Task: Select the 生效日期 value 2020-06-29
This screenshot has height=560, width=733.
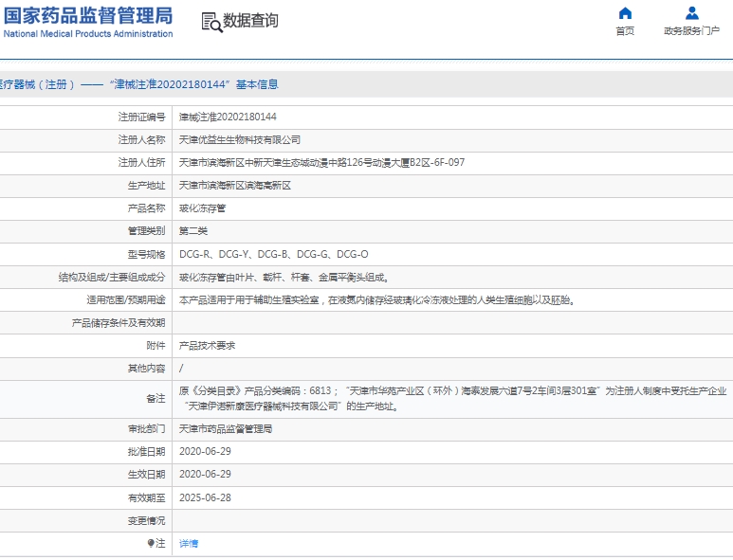Action: [x=205, y=474]
